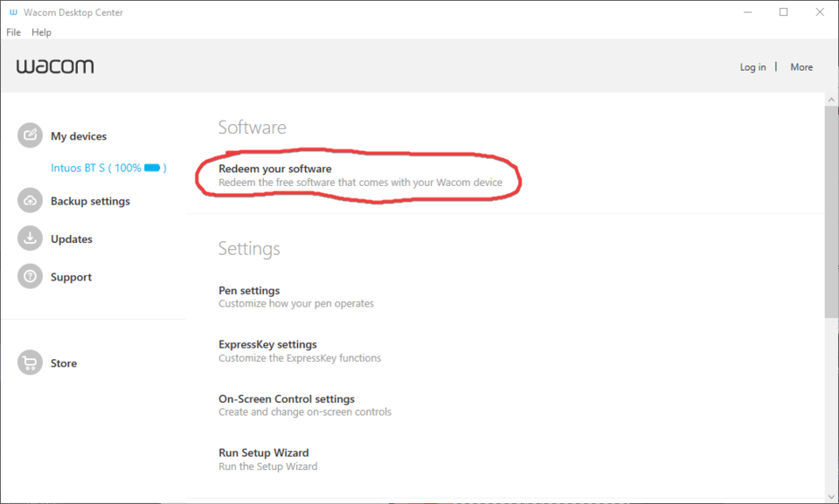
Task: Open Redeem your software
Action: (x=274, y=169)
